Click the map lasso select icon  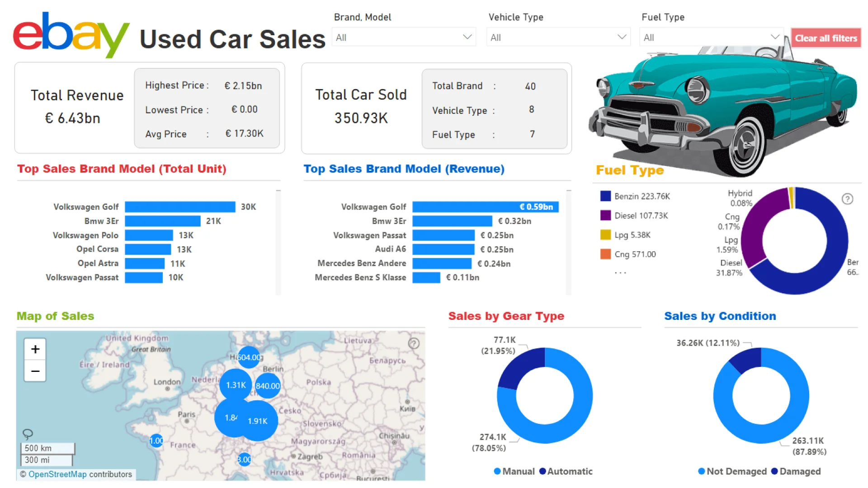point(28,434)
